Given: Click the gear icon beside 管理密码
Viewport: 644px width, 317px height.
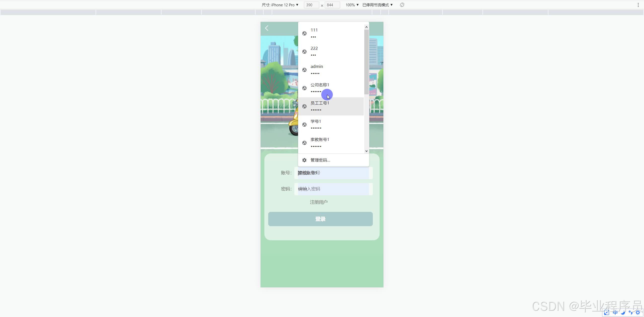Looking at the screenshot, I should [x=304, y=160].
